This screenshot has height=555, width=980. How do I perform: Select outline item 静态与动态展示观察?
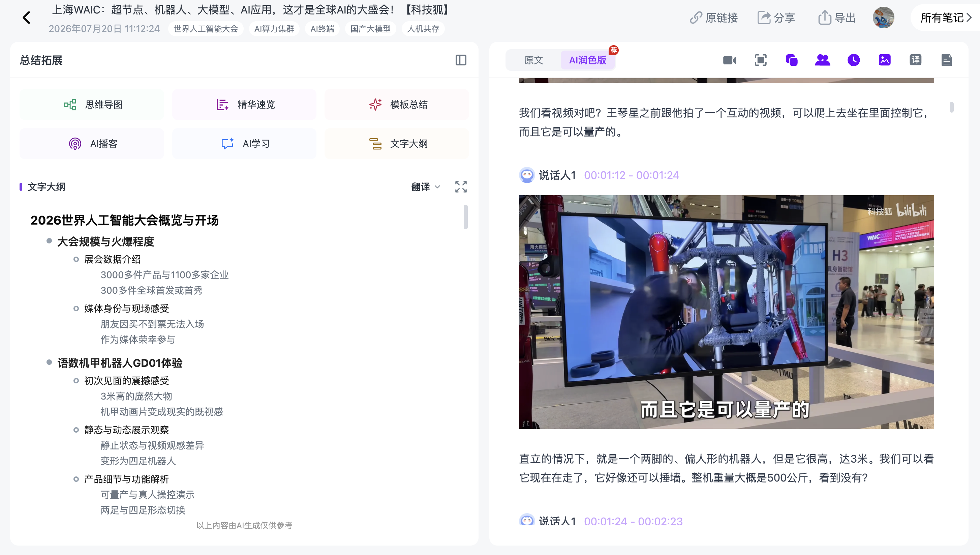tap(126, 430)
